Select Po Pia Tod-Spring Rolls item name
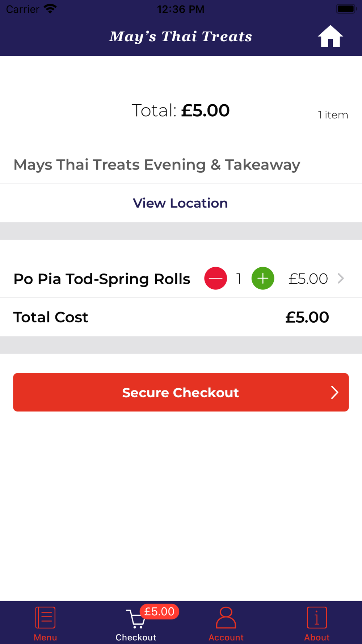The width and height of the screenshot is (362, 644). pyautogui.click(x=102, y=279)
